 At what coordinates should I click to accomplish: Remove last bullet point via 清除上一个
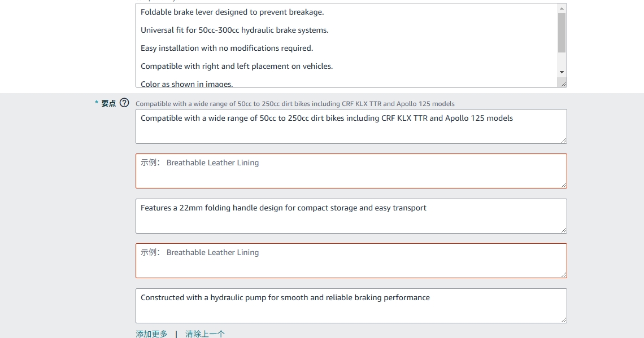point(205,333)
